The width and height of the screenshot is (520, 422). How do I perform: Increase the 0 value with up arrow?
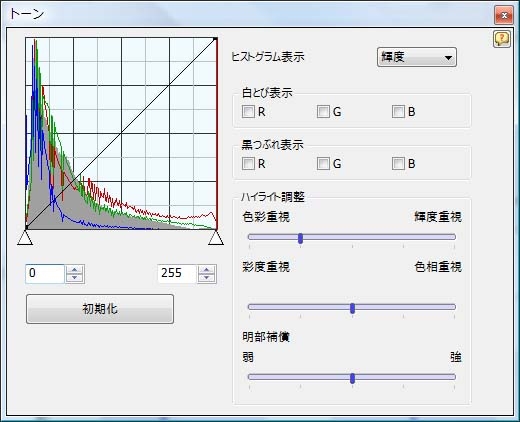pyautogui.click(x=75, y=269)
